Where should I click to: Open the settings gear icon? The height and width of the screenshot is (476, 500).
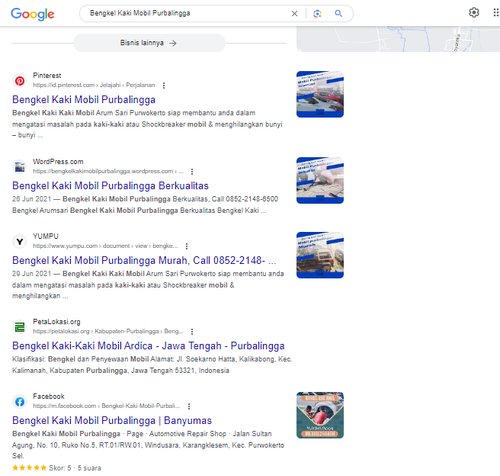click(474, 13)
